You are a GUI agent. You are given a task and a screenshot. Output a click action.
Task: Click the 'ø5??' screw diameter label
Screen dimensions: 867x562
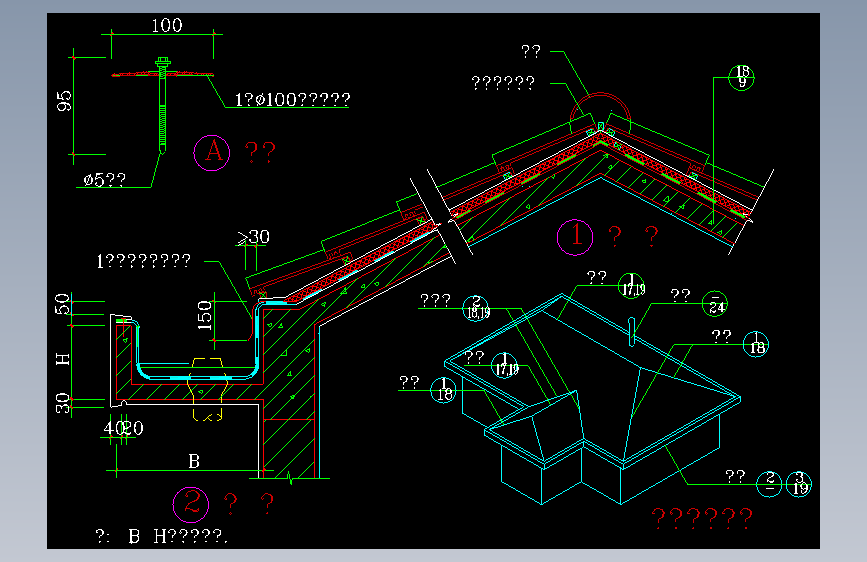[105, 180]
